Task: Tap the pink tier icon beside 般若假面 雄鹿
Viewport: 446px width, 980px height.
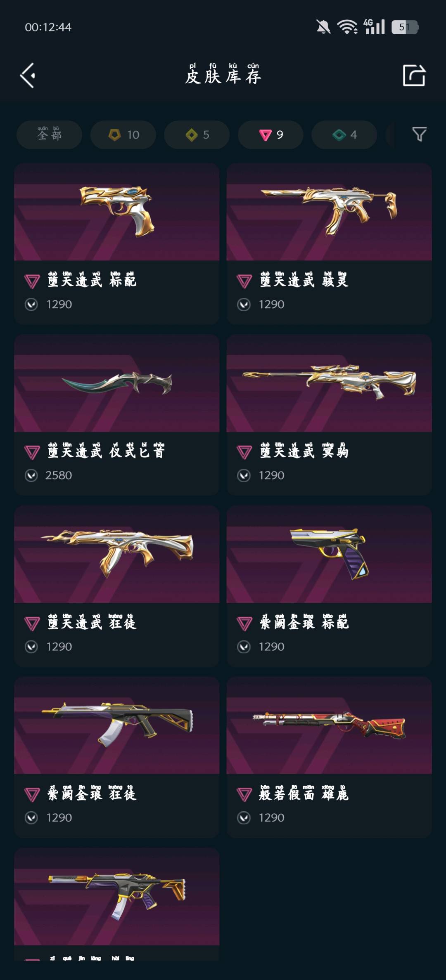Action: pyautogui.click(x=244, y=794)
